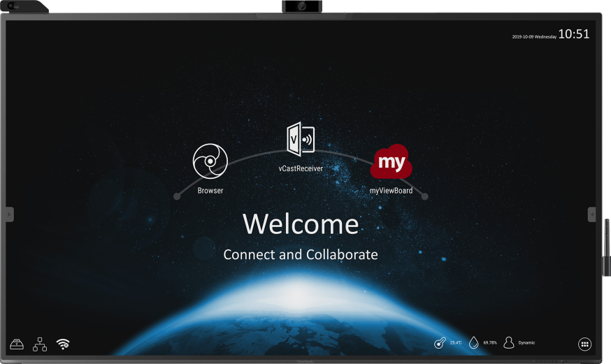Click the 69.78% humidity reading
This screenshot has height=364, width=611.
click(x=490, y=343)
